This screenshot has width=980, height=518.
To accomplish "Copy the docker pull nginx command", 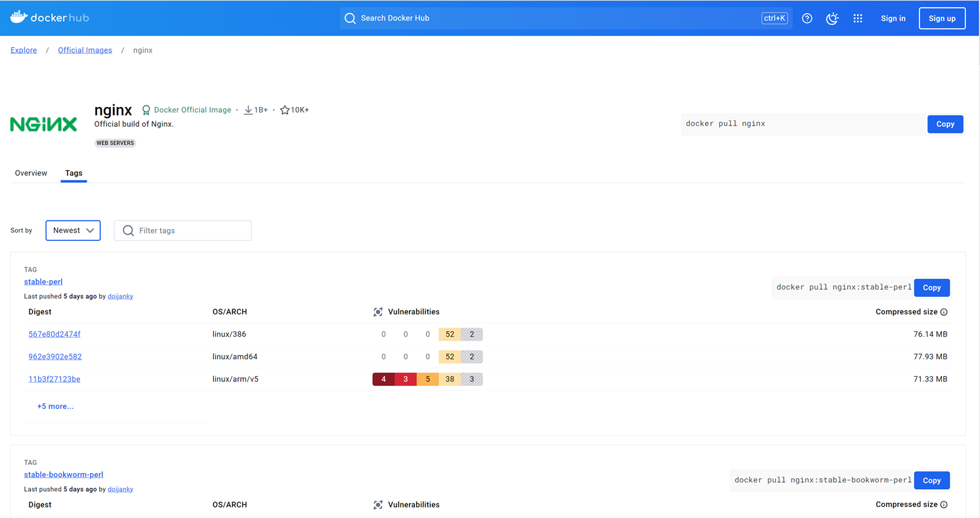I will tap(945, 124).
